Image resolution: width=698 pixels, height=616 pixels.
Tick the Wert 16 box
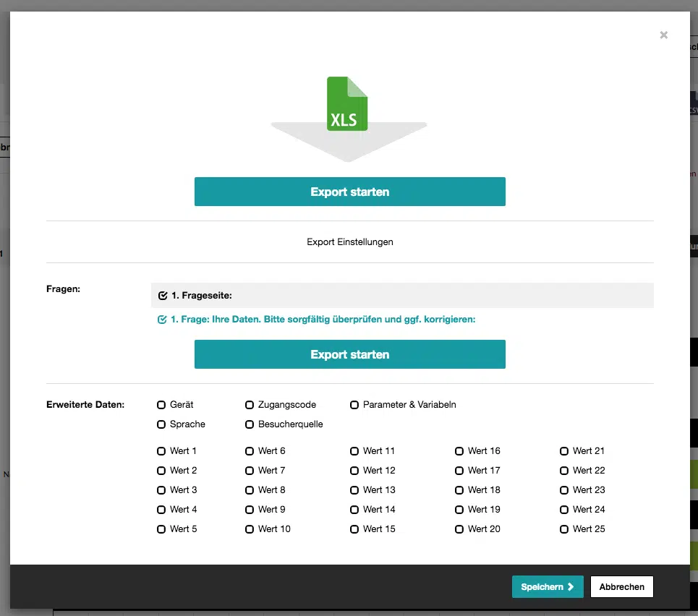[459, 451]
